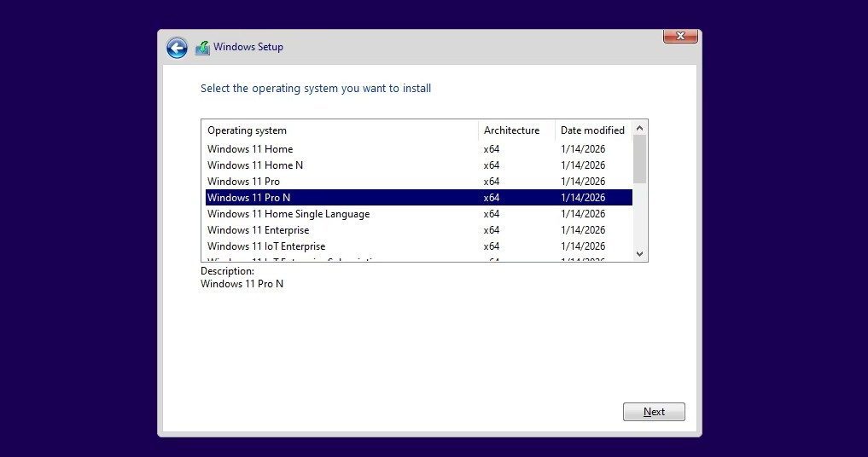
Task: Click the 1/14/2026 date for Windows 11 Enterprise
Action: tap(583, 229)
